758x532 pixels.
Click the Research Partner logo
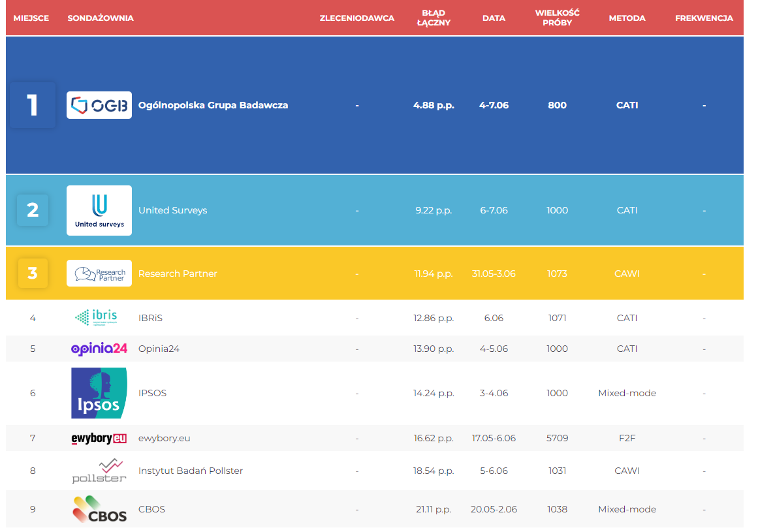click(x=99, y=274)
